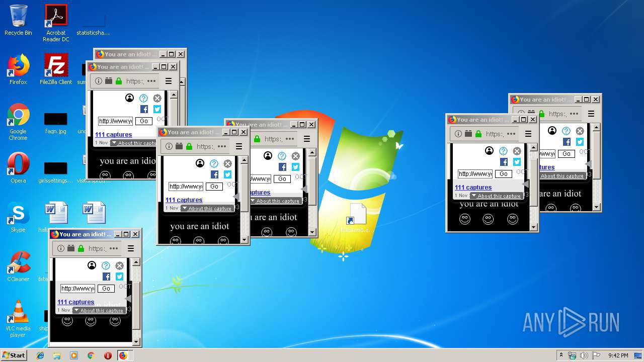Click site info icon in popup beside FileZilla icon
Viewport: 644px width, 362px height.
[x=99, y=81]
